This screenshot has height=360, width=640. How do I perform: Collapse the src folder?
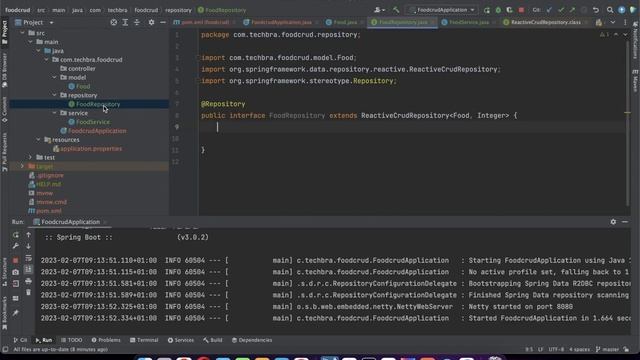tap(22, 33)
